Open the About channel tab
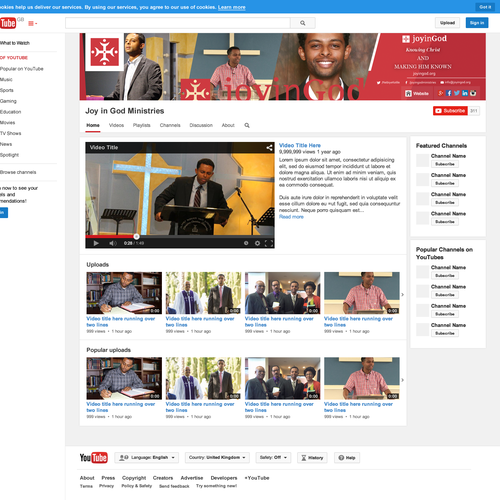The width and height of the screenshot is (500, 500). [228, 125]
